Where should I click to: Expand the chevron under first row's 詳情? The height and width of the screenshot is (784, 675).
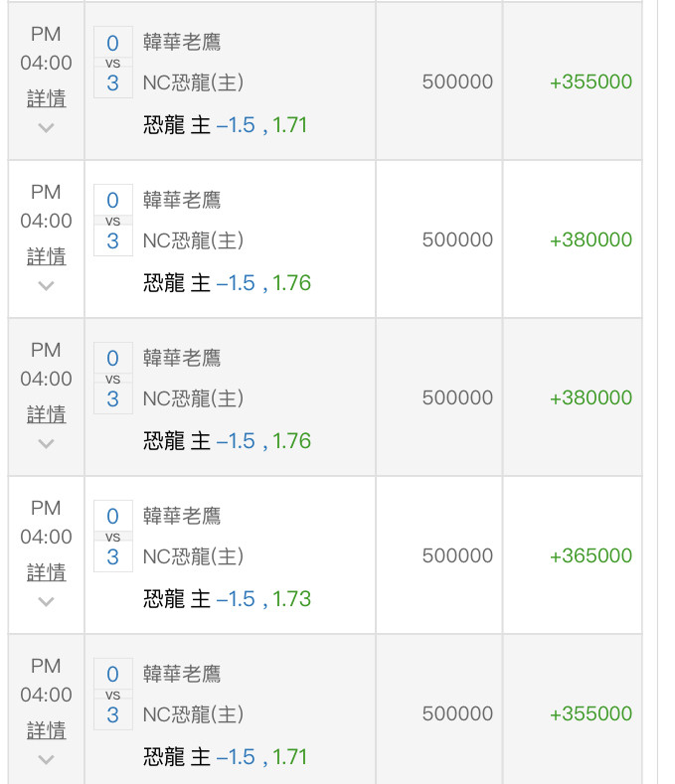click(x=46, y=128)
